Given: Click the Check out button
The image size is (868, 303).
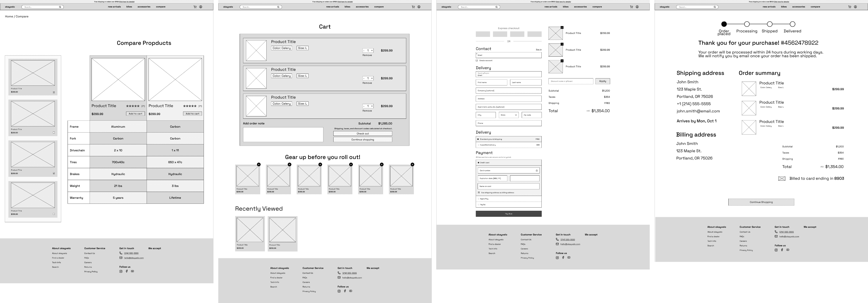Looking at the screenshot, I should point(363,133).
